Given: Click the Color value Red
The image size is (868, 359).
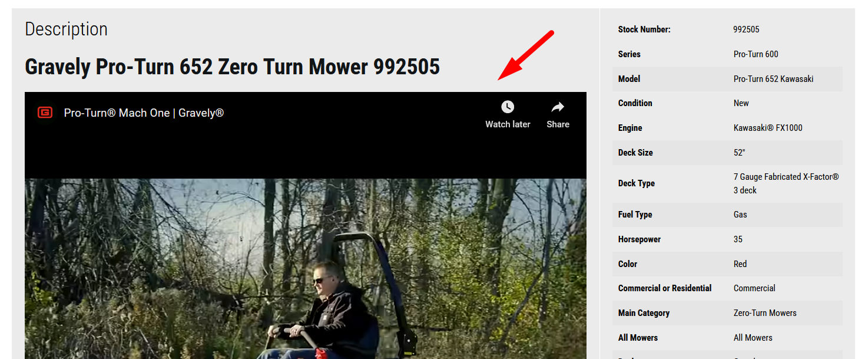Looking at the screenshot, I should coord(740,264).
